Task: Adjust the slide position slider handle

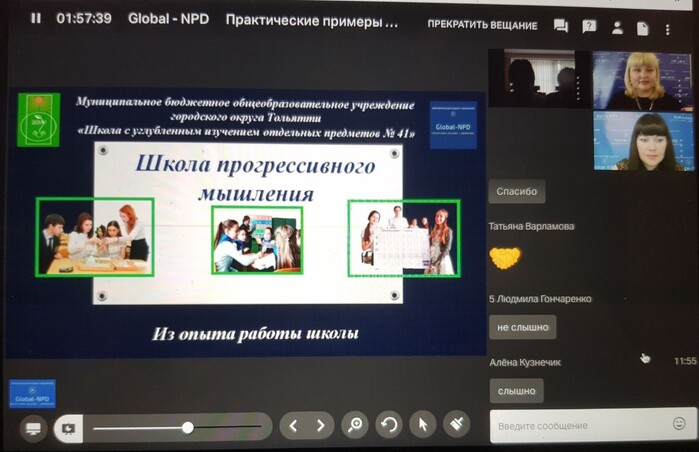Action: coord(188,428)
